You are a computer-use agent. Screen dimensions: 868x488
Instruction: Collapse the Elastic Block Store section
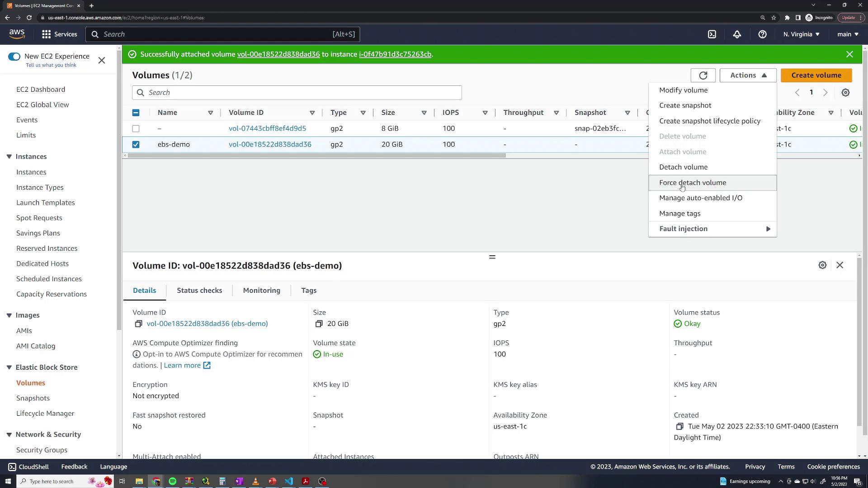[x=9, y=367]
